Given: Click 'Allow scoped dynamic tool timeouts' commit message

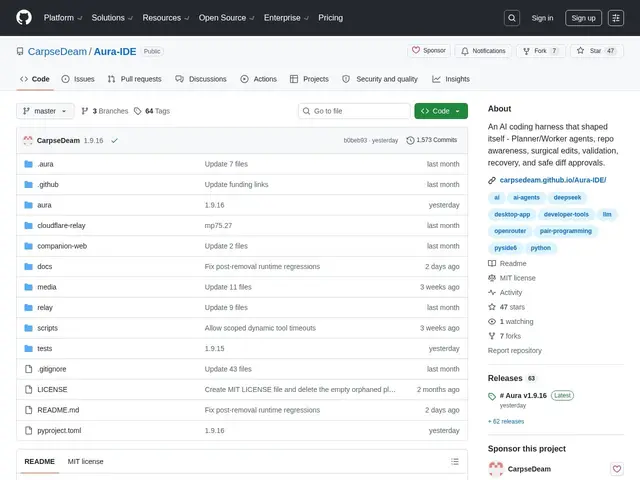Looking at the screenshot, I should 260,328.
